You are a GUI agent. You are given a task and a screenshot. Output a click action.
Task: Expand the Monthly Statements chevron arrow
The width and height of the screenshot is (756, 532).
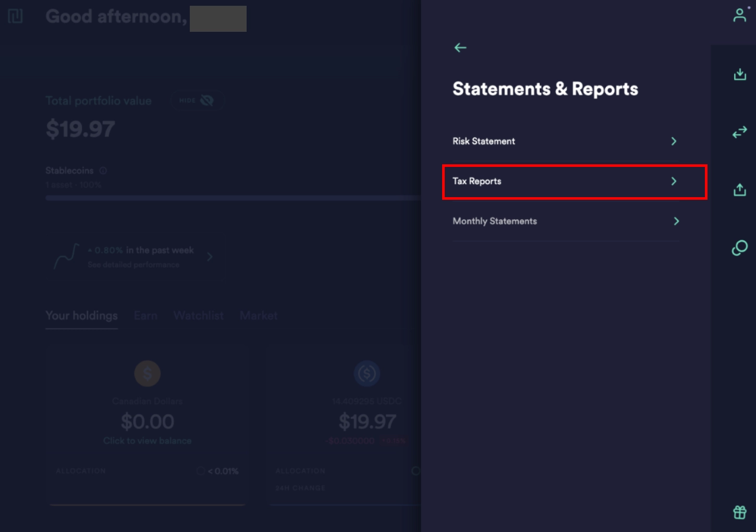[x=676, y=221]
